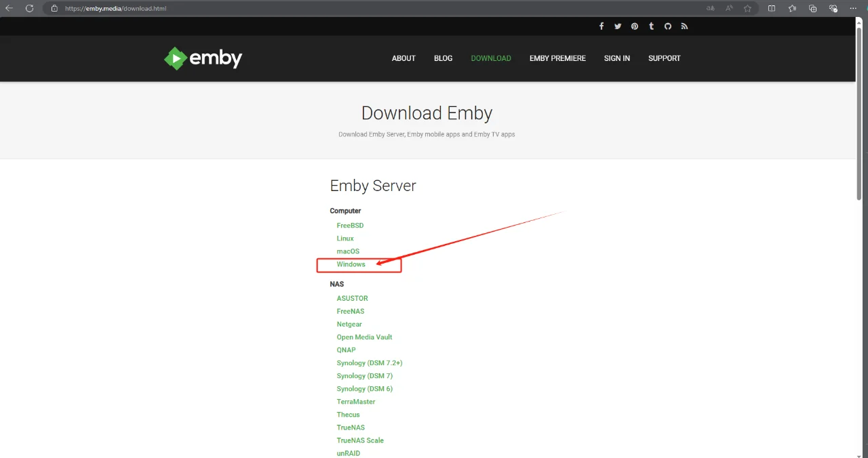This screenshot has width=868, height=458.
Task: Open the TrueNAS Scale link
Action: point(360,440)
